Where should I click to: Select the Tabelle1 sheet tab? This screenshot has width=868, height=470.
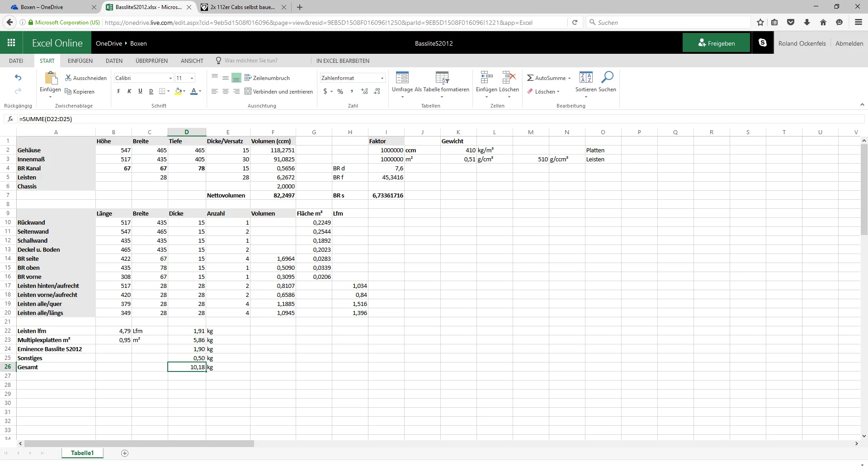point(82,453)
